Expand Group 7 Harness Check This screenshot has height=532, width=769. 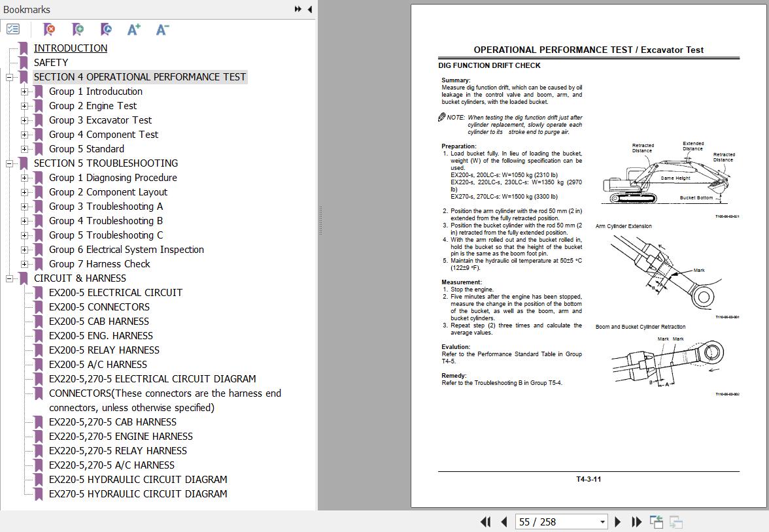click(24, 264)
